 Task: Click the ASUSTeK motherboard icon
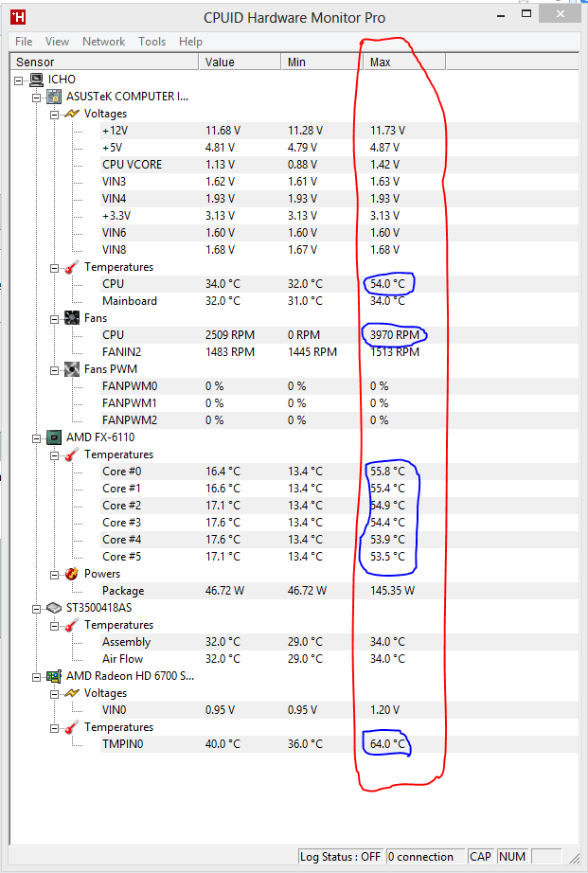(x=54, y=97)
